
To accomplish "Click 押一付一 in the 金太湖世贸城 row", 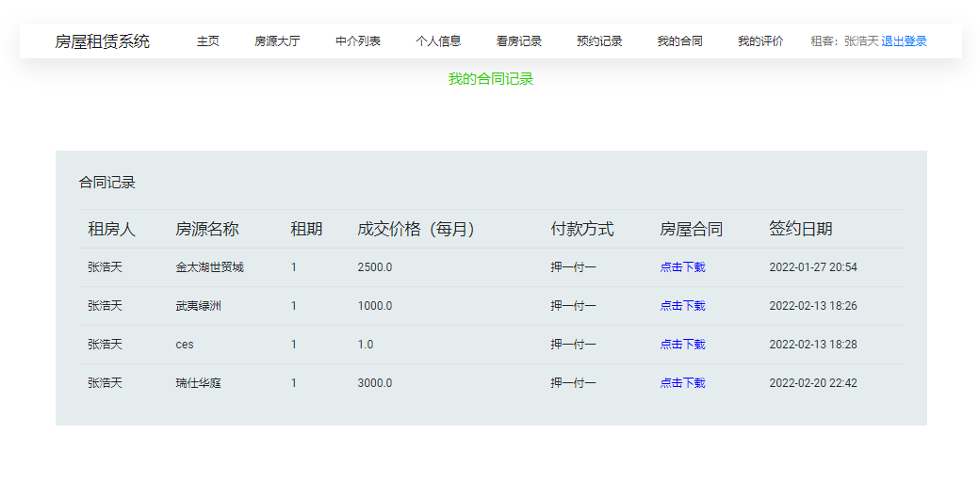I will tap(573, 267).
